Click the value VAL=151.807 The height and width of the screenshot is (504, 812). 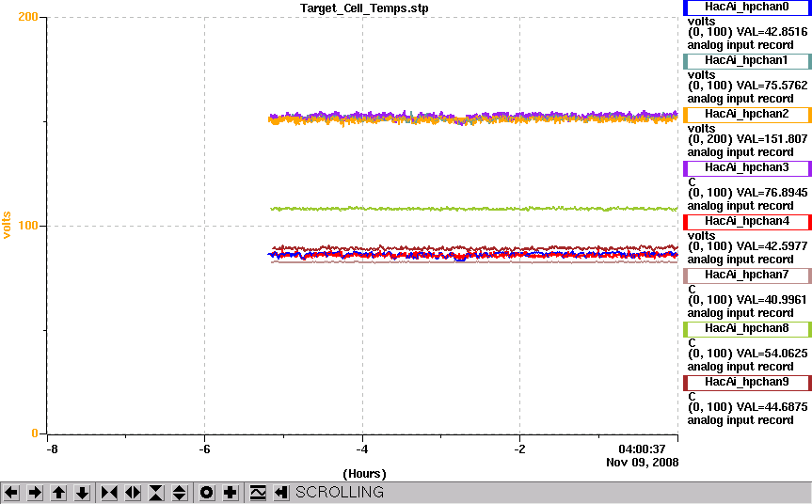pyautogui.click(x=772, y=139)
